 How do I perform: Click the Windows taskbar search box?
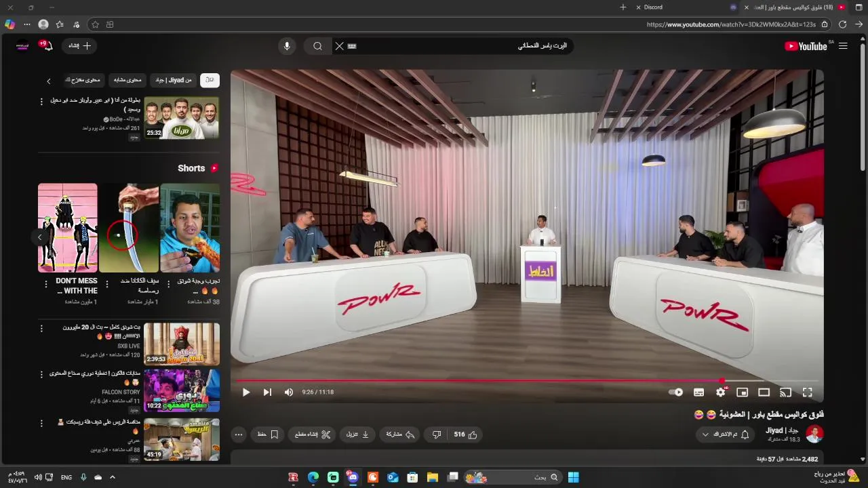tap(513, 477)
